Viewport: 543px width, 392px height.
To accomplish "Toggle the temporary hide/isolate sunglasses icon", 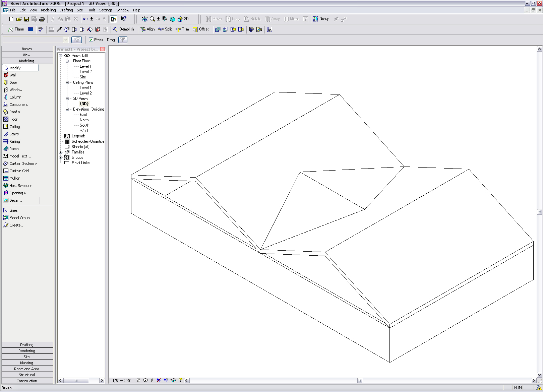I will click(173, 380).
